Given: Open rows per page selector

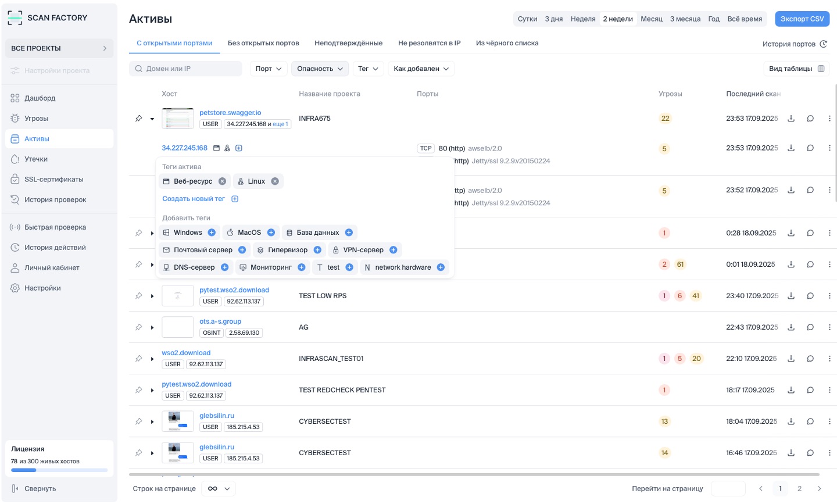Looking at the screenshot, I should (219, 489).
